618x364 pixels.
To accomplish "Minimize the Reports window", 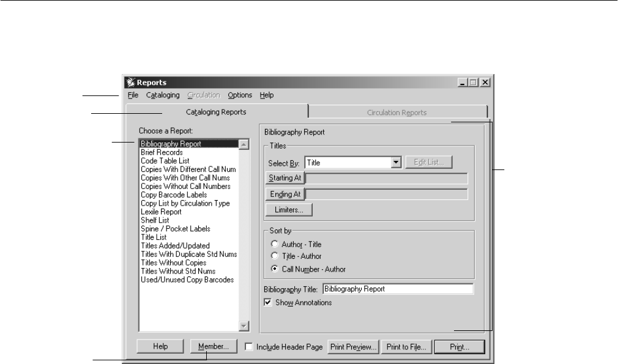I will coord(463,83).
